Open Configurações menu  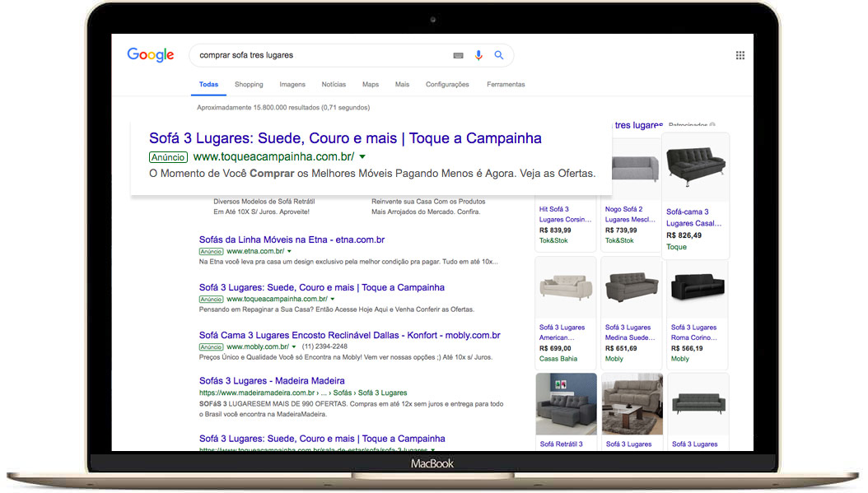click(447, 85)
